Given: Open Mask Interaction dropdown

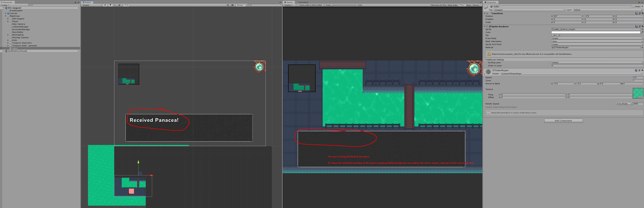Looking at the screenshot, I should [597, 41].
